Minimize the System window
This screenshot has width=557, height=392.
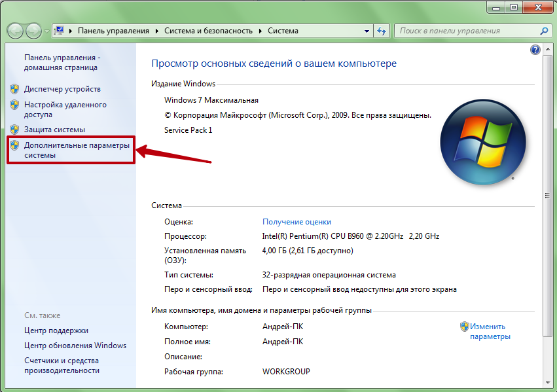pos(496,7)
